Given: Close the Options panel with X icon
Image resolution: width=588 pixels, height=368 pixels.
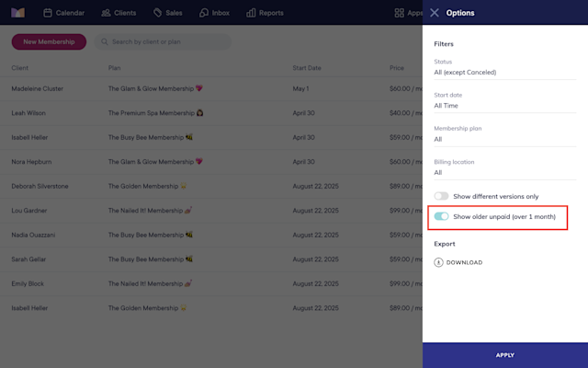Looking at the screenshot, I should (435, 13).
